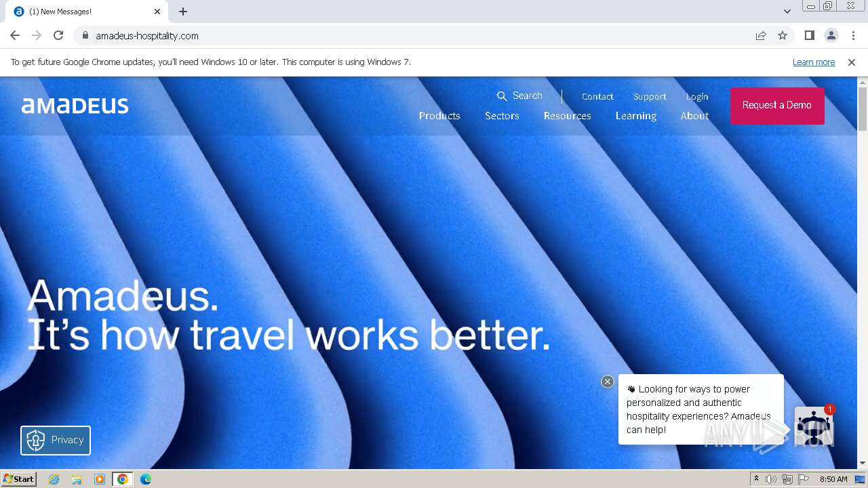Click the Chrome taskbar icon

click(123, 479)
